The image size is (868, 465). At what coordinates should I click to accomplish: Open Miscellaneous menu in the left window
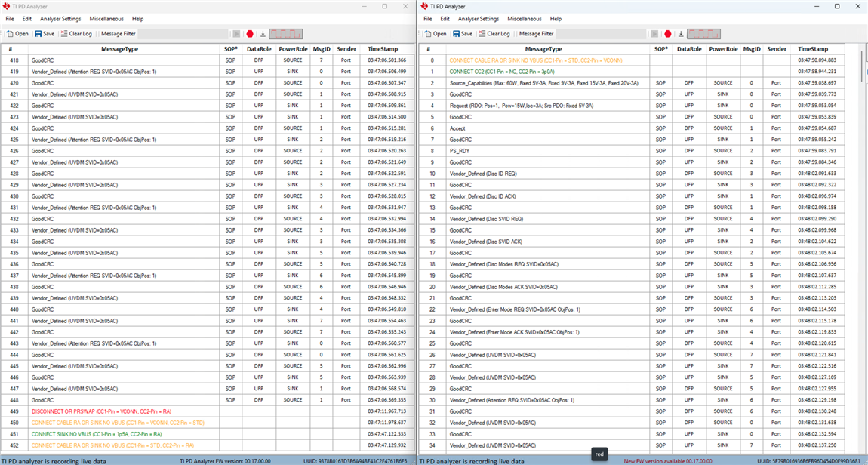pos(106,19)
